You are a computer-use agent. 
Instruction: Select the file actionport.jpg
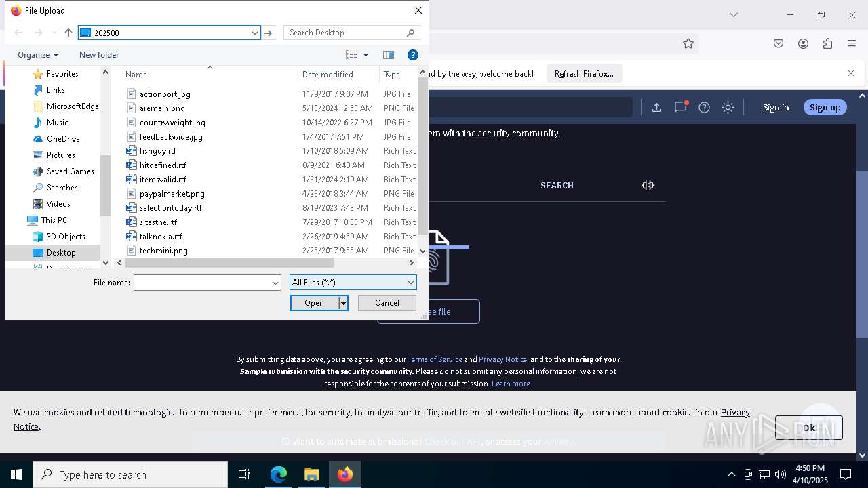165,94
